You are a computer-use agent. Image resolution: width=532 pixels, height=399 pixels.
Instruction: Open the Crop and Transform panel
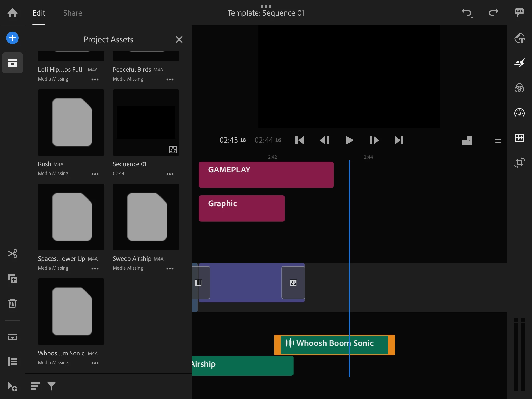[x=520, y=163]
